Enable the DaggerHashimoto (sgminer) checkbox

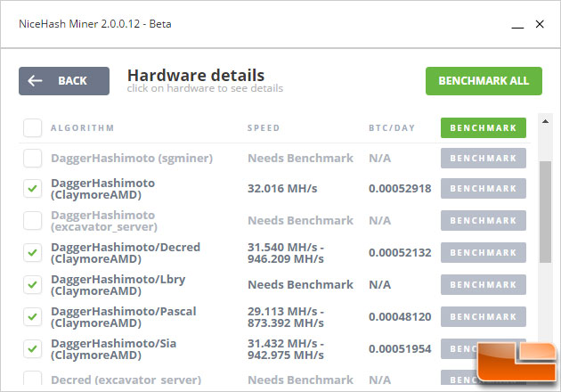33,159
